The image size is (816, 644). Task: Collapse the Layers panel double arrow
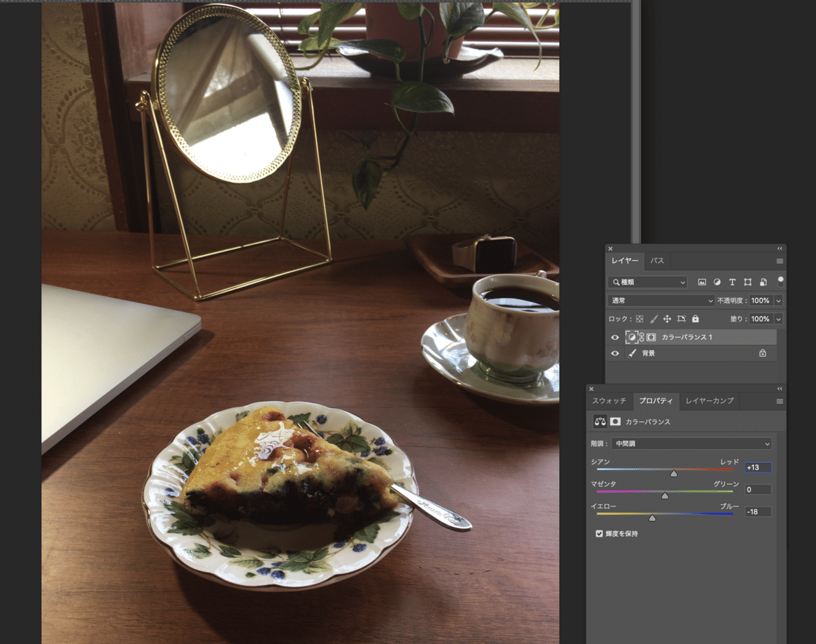779,249
